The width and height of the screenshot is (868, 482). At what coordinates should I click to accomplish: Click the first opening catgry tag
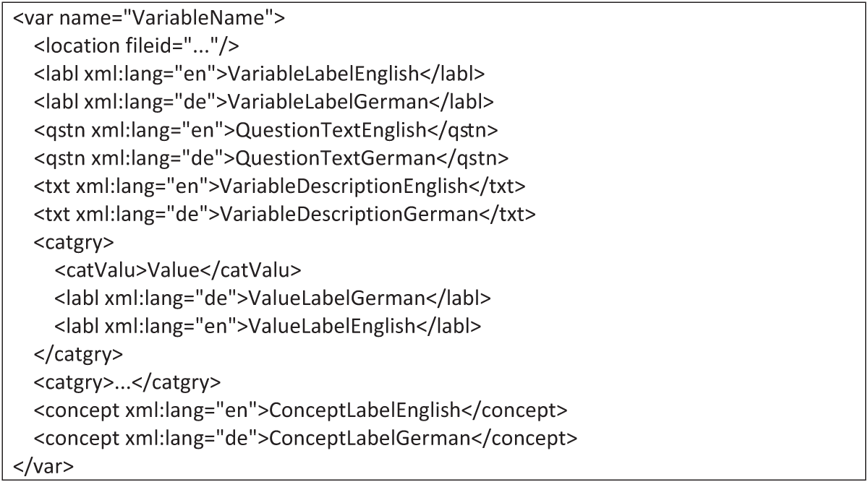(74, 241)
